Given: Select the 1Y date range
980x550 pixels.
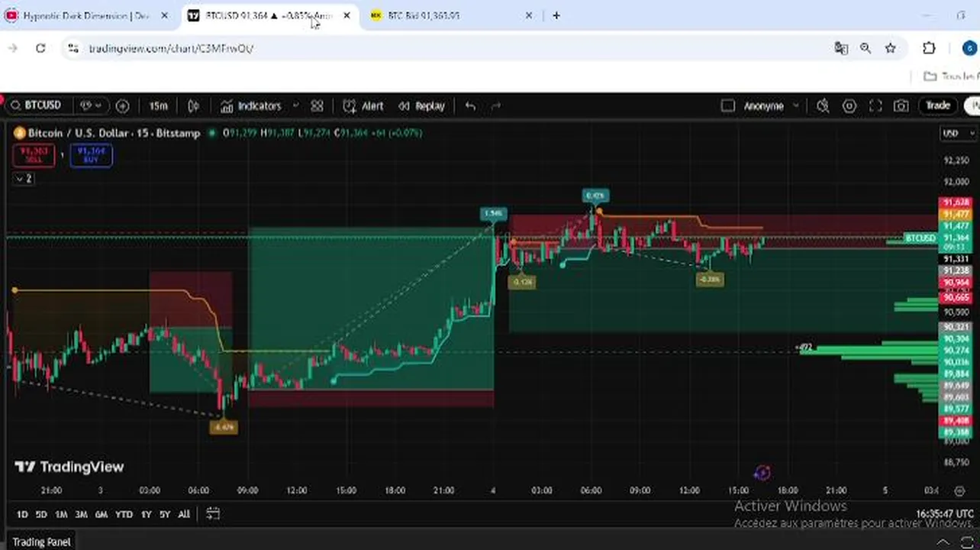Looking at the screenshot, I should click(146, 514).
